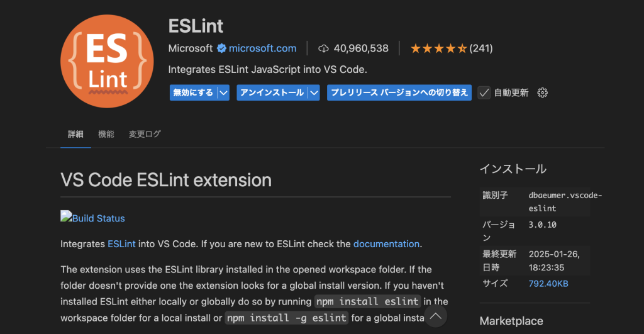This screenshot has width=644, height=334.
Task: Click the Microsoft publisher name
Action: (191, 48)
